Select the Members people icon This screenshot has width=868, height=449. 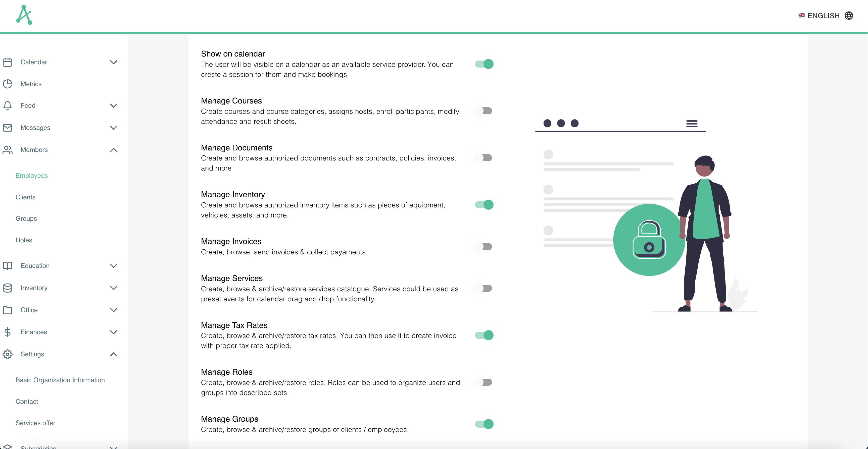point(8,150)
